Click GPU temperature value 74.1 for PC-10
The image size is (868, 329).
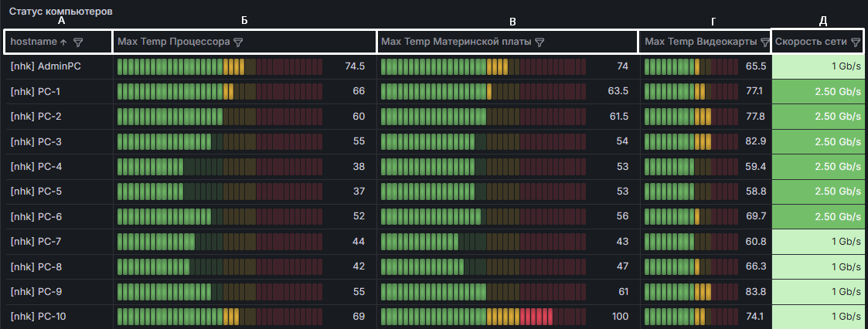pyautogui.click(x=755, y=317)
